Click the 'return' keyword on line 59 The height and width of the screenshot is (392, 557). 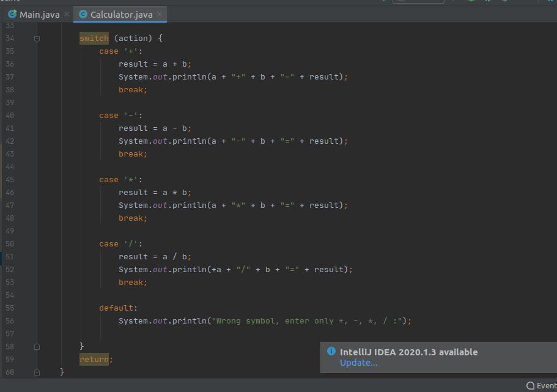tap(94, 360)
